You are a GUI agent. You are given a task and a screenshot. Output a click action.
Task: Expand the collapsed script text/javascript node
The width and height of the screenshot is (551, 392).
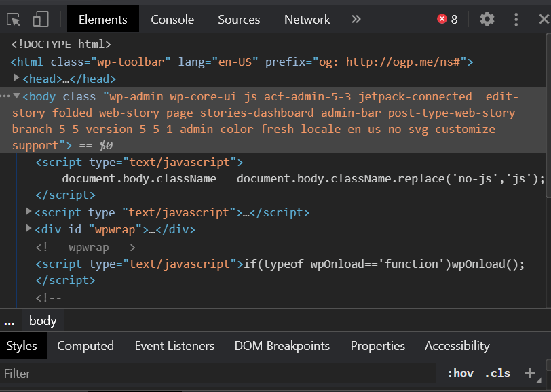[28, 212]
